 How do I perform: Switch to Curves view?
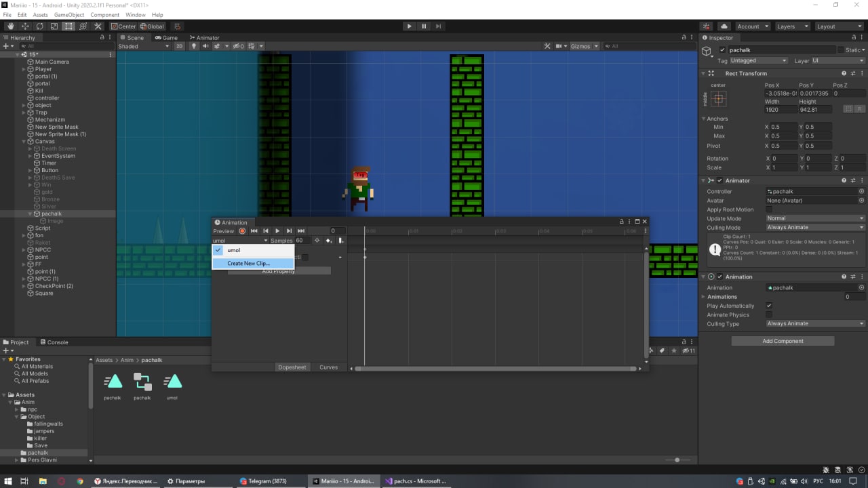point(329,367)
